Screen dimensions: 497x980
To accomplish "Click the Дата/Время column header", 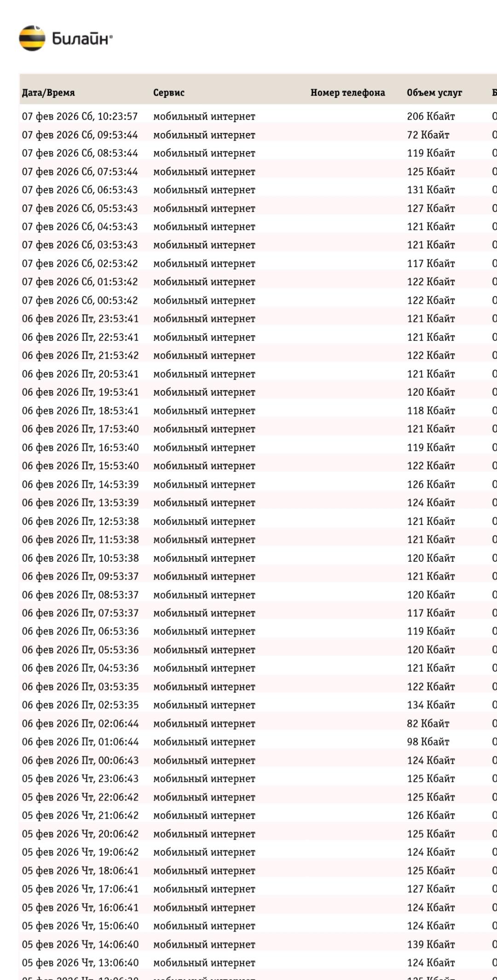I will (x=48, y=92).
